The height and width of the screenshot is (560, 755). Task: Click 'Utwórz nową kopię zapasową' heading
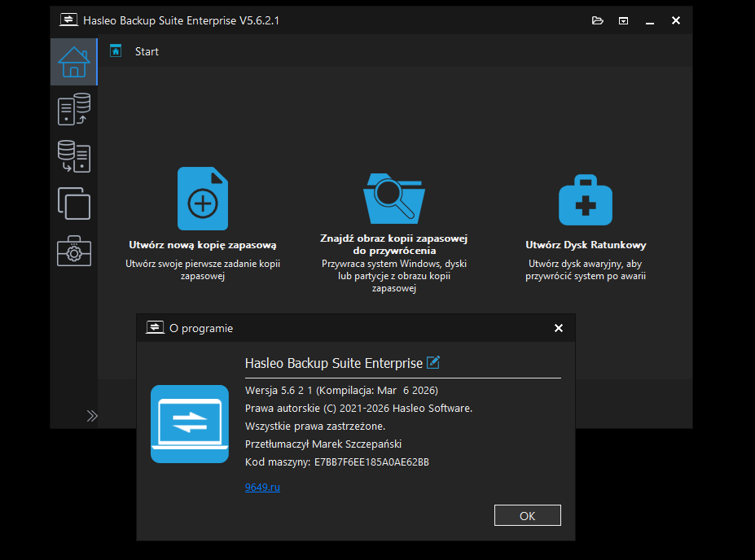click(x=203, y=245)
